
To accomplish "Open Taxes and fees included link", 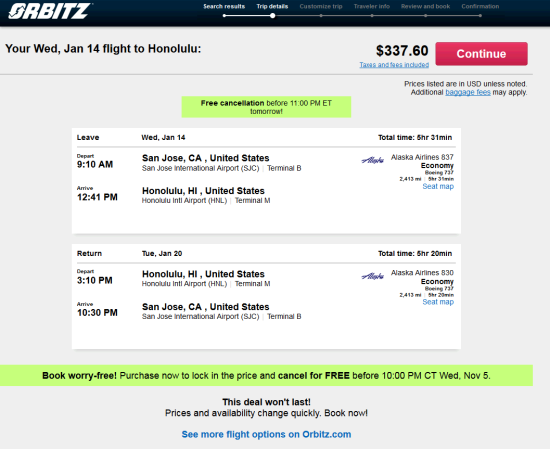I will click(x=394, y=65).
